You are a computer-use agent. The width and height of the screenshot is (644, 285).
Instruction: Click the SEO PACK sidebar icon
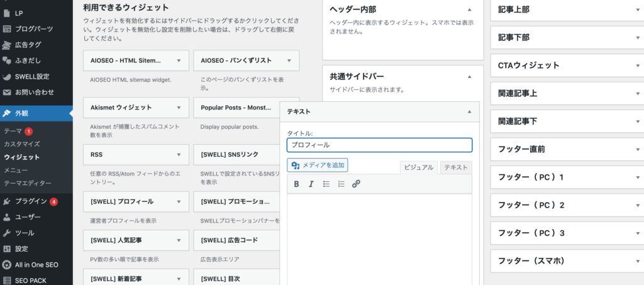[6, 281]
